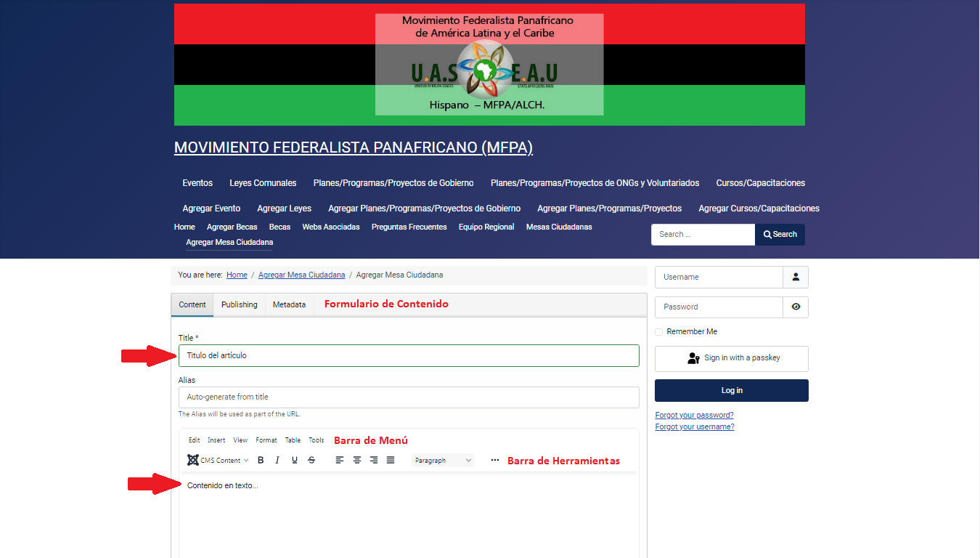
Task: Click the Search button
Action: coord(780,235)
